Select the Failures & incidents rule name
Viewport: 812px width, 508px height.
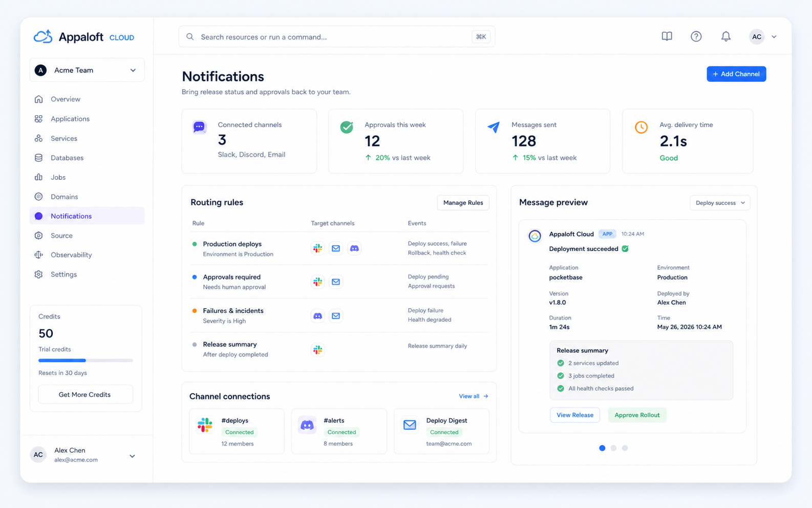[233, 311]
